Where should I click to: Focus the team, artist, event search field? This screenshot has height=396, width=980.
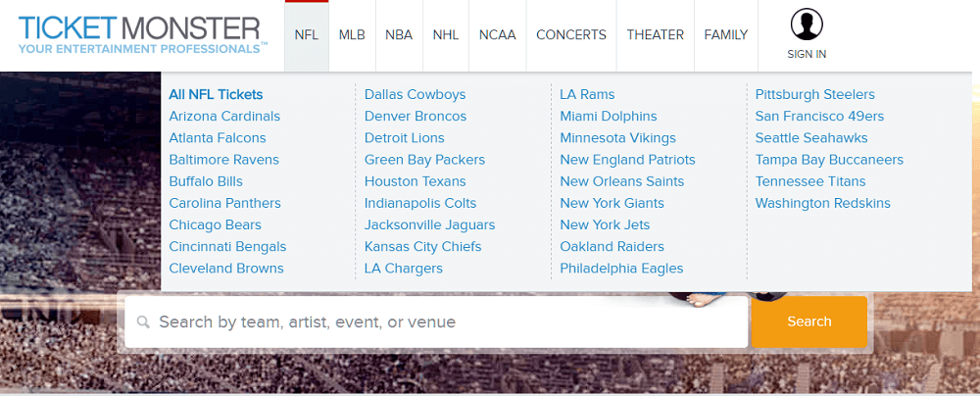(436, 322)
